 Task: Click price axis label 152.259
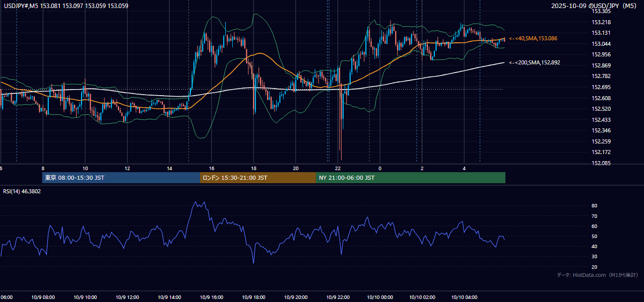coord(601,141)
